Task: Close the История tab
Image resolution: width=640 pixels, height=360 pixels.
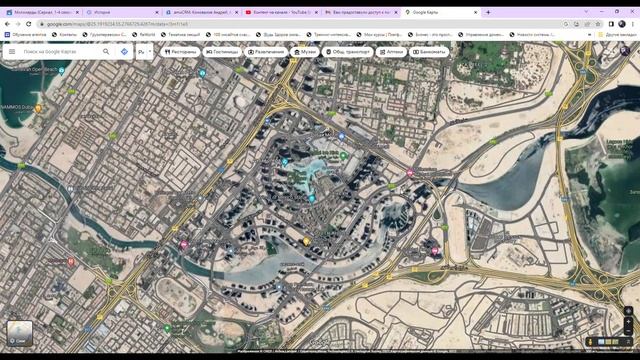Action: pos(157,13)
